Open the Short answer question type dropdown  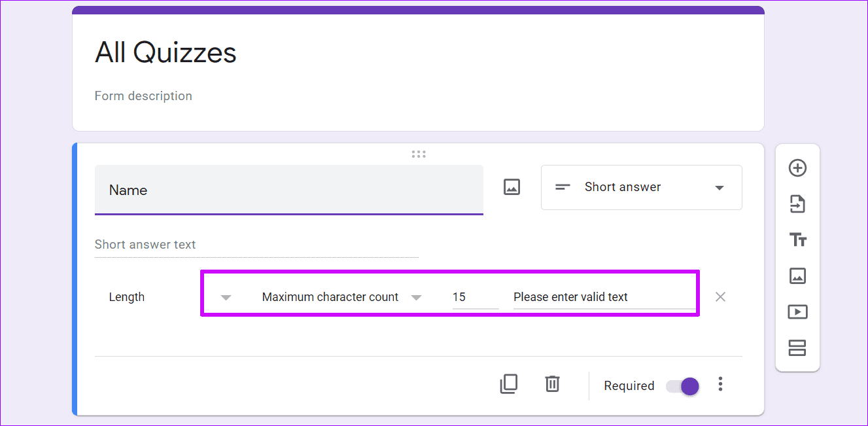641,187
